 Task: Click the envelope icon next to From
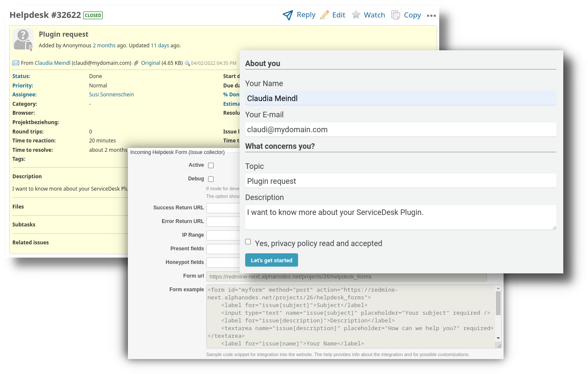point(16,63)
